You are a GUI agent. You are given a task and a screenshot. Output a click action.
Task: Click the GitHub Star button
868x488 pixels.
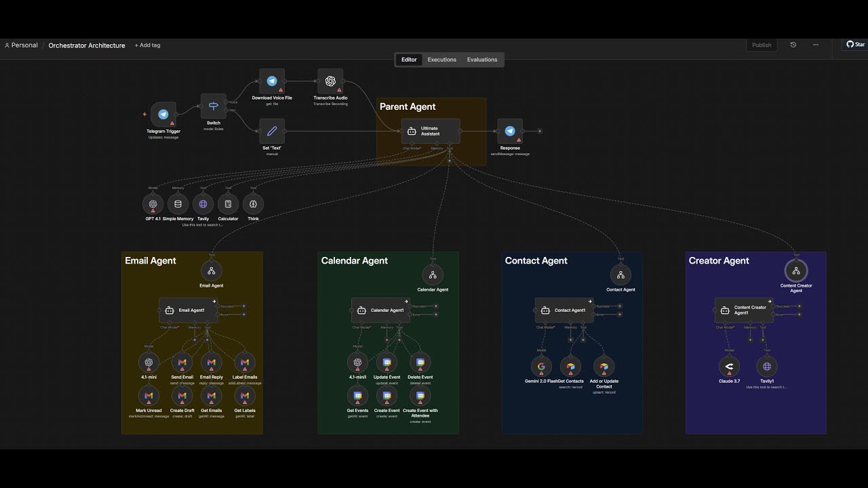855,45
